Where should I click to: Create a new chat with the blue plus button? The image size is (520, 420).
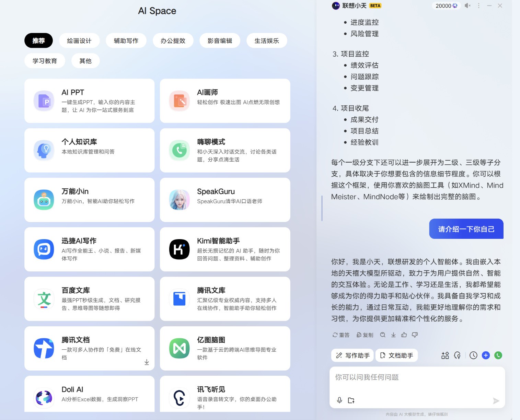click(x=486, y=355)
